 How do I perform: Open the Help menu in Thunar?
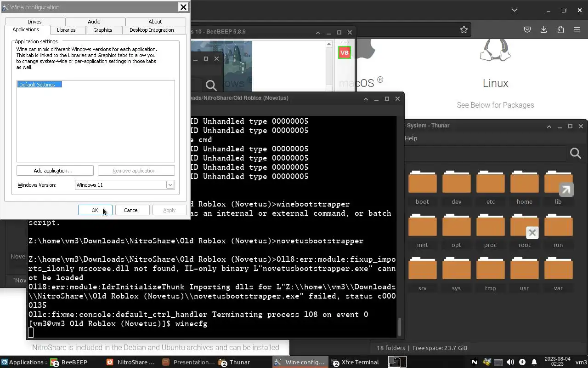tap(411, 138)
